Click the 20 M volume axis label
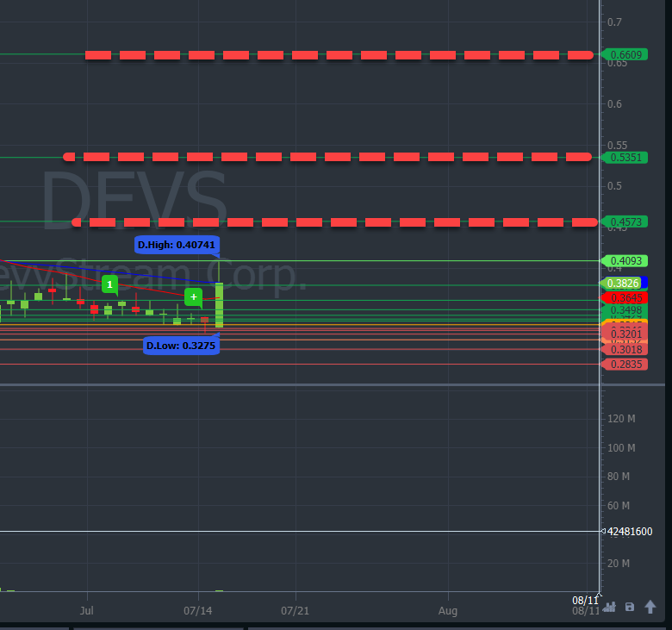The height and width of the screenshot is (630, 672). coord(619,564)
